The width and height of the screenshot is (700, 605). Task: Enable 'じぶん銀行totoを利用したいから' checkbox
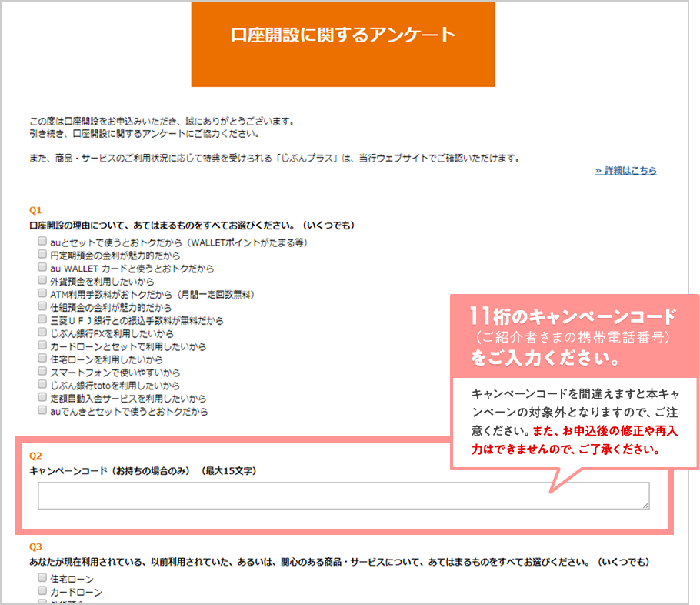click(42, 385)
